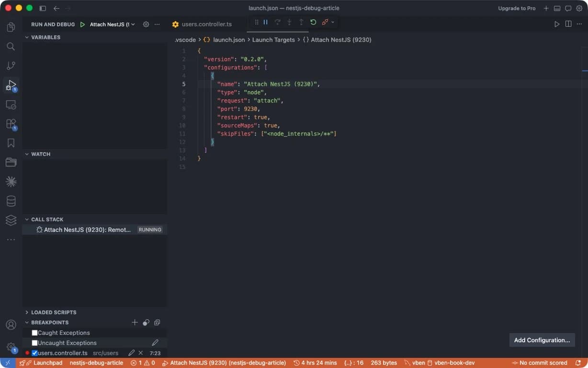Open the starburst AI assistant icon
The image size is (588, 368).
coord(11,182)
